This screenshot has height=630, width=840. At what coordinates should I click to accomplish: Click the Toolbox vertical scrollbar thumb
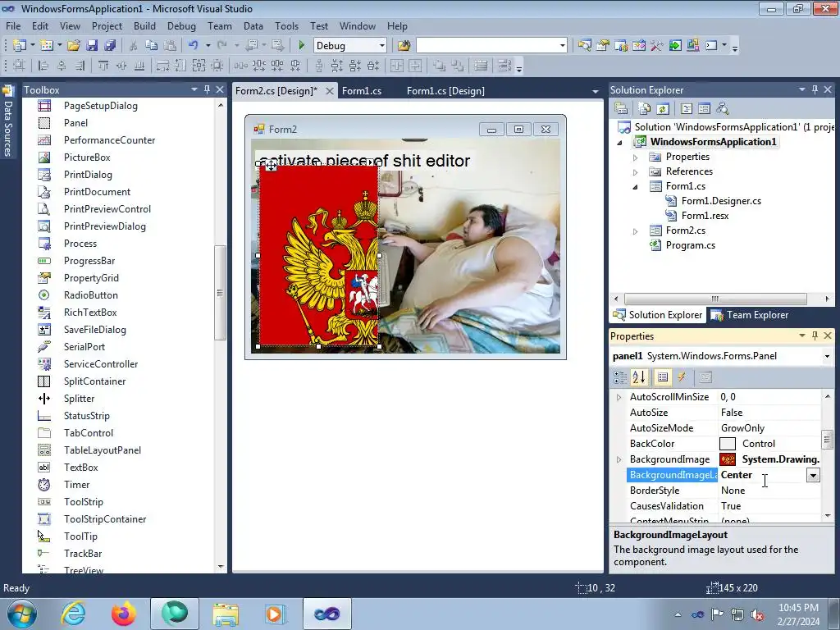pyautogui.click(x=220, y=293)
